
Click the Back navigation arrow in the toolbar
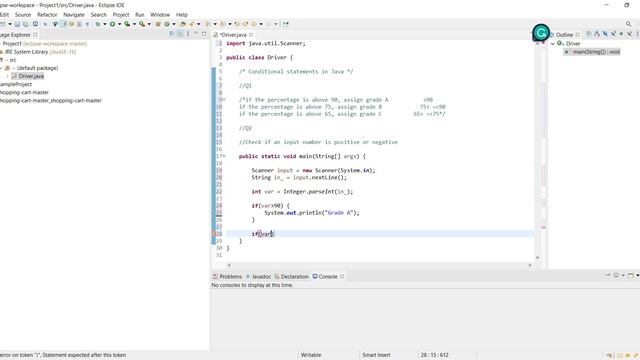[254, 24]
